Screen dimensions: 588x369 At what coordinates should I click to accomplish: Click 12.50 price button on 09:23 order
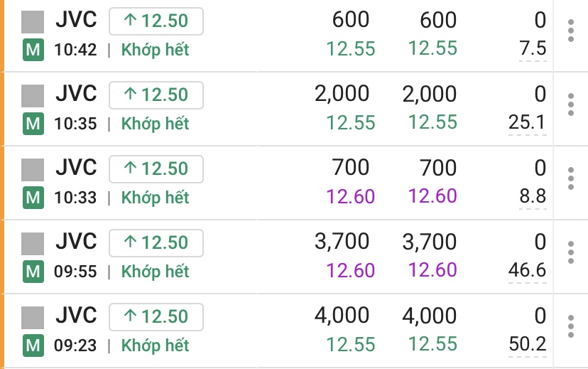tap(156, 317)
